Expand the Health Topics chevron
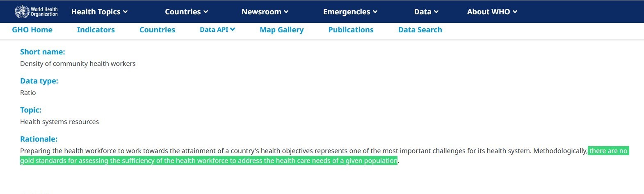Screen dimensions: 644x194 tap(125, 12)
